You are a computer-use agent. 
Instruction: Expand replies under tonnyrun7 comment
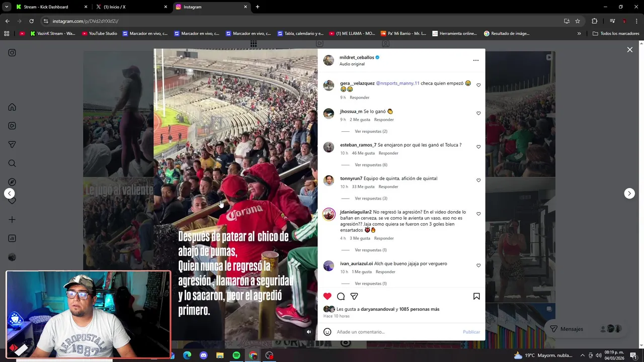tap(371, 199)
